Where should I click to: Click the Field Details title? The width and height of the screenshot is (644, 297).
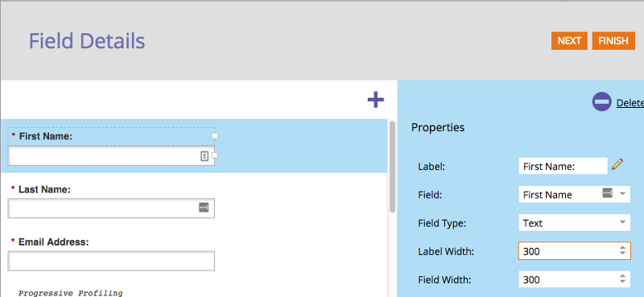(x=87, y=41)
